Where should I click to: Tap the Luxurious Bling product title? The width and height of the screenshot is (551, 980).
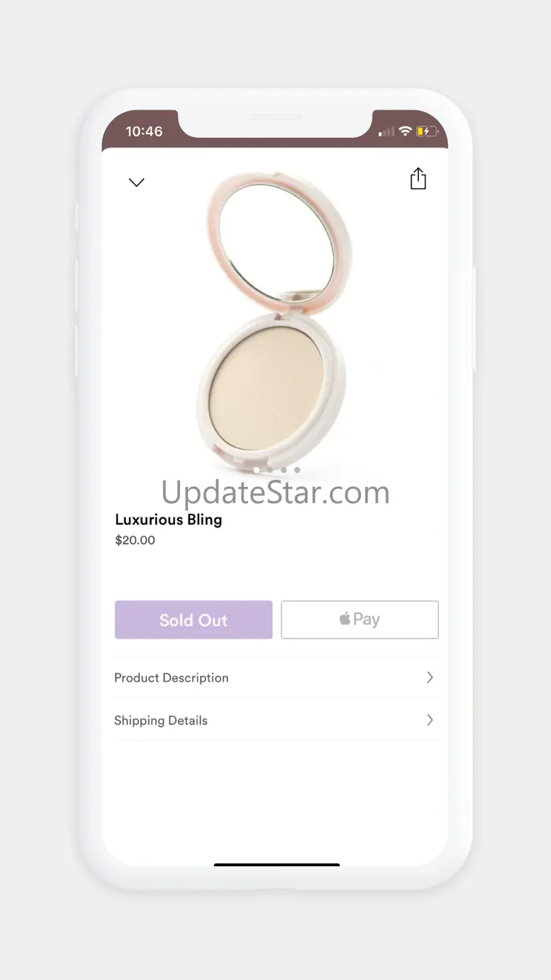[x=169, y=520]
